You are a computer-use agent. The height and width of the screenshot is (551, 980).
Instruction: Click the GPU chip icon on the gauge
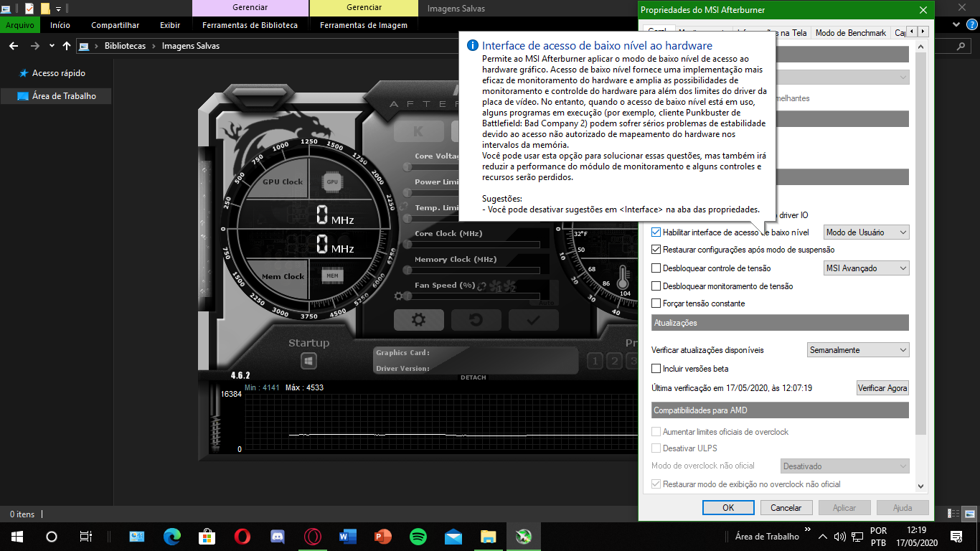(332, 182)
